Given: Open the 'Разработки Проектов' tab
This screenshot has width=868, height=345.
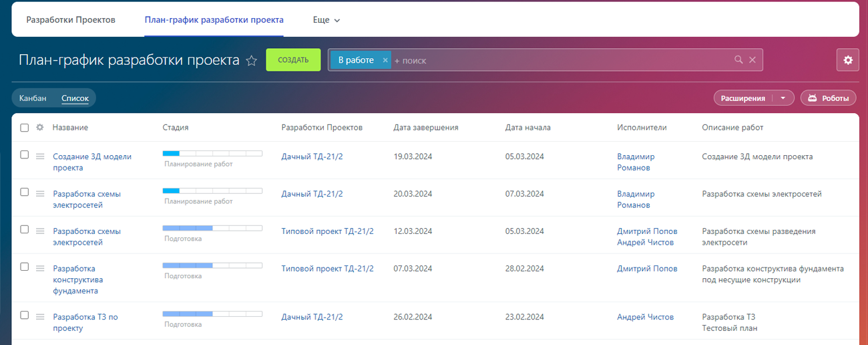Looking at the screenshot, I should coord(71,20).
